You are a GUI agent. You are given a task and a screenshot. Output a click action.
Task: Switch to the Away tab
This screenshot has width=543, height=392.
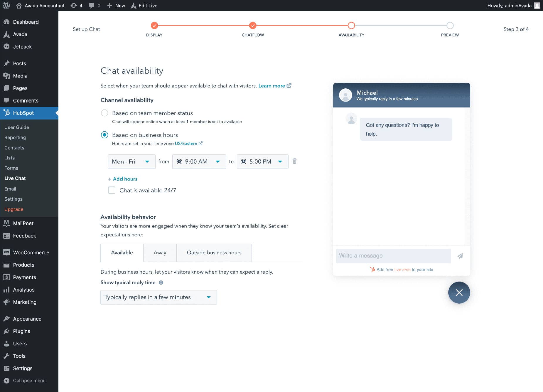click(x=160, y=253)
